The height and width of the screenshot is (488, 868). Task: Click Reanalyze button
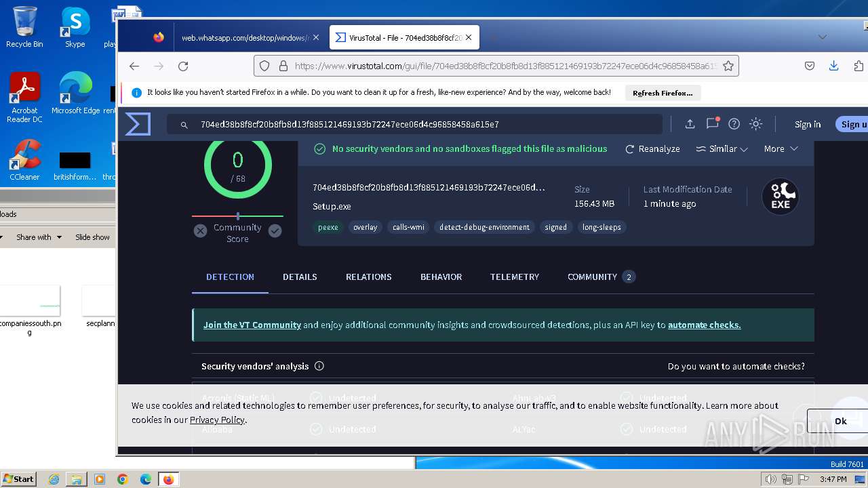652,149
